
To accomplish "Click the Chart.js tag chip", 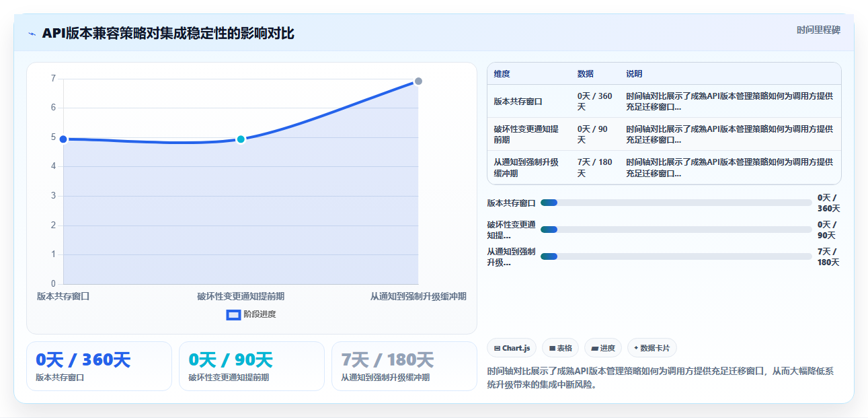I will click(x=512, y=348).
